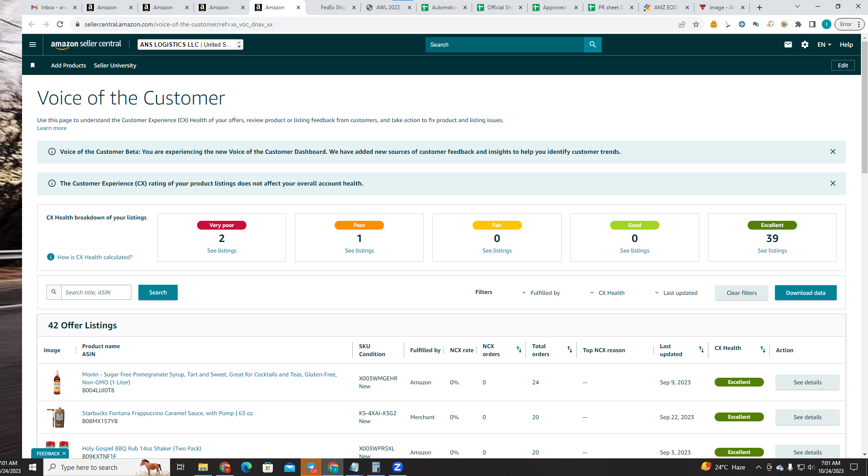
Task: See listings under Excellent
Action: click(772, 250)
